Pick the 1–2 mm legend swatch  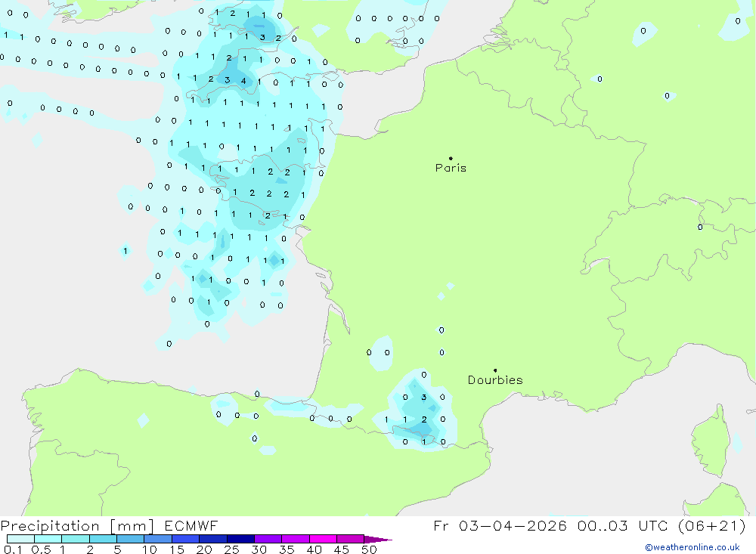pos(76,539)
